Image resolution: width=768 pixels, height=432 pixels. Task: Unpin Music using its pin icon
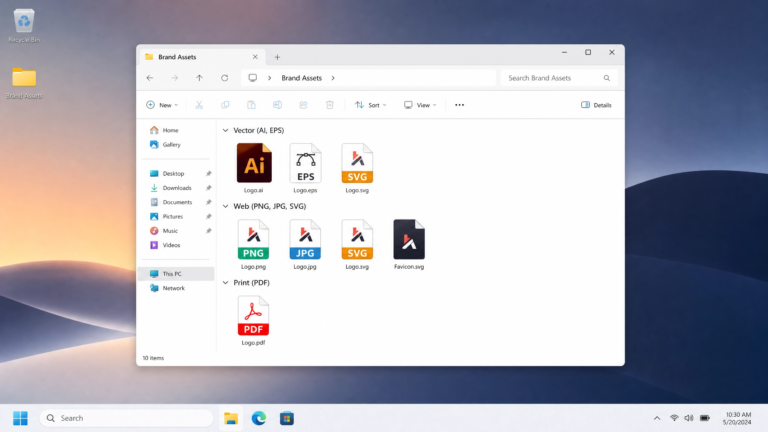(209, 231)
